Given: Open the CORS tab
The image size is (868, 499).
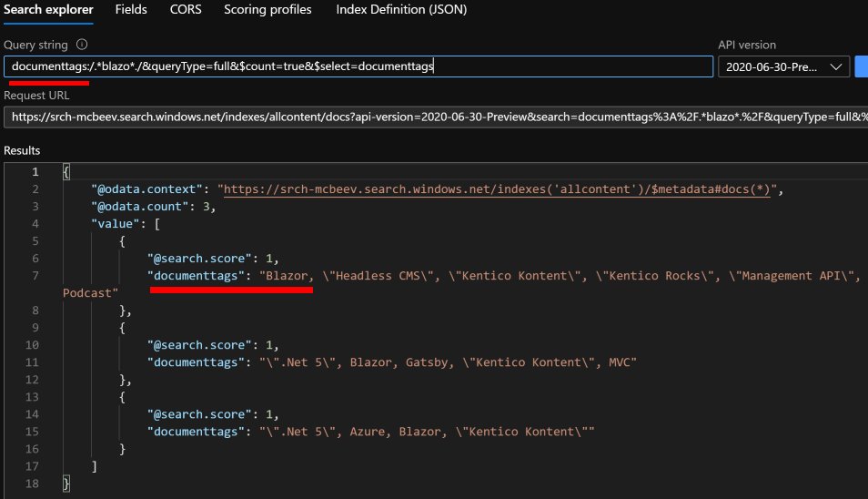Looking at the screenshot, I should [186, 9].
